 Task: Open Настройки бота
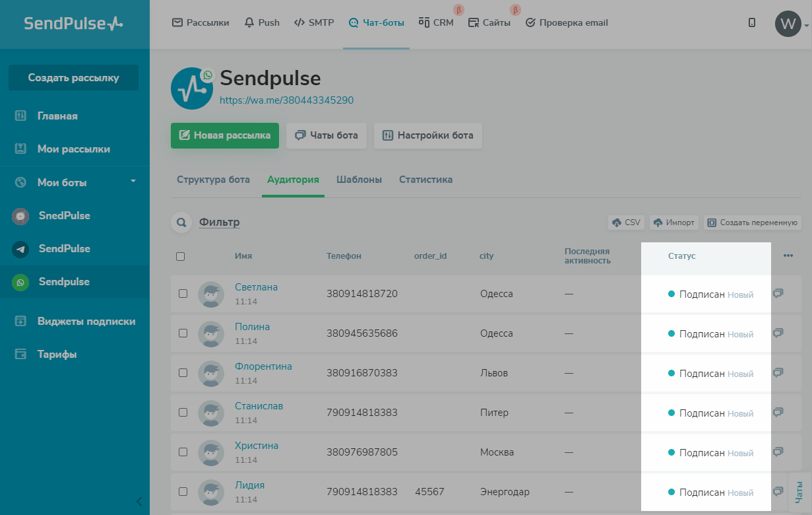(427, 135)
